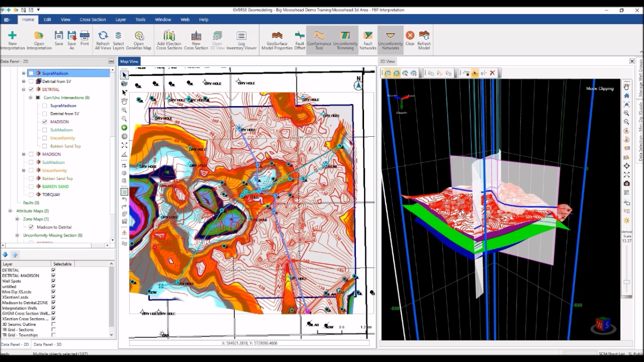Click the camera snapshot icon in 3D view
Image resolution: width=644 pixels, height=362 pixels.
pyautogui.click(x=627, y=184)
